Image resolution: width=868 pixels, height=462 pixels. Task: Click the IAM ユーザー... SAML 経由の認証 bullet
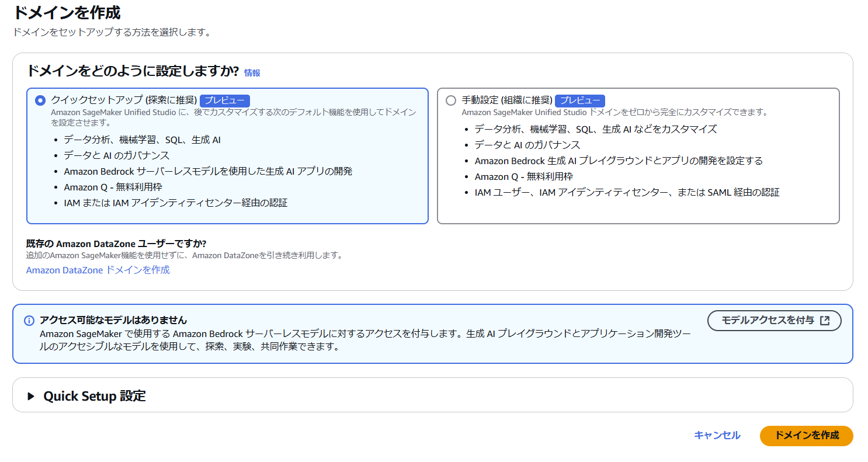coord(627,192)
